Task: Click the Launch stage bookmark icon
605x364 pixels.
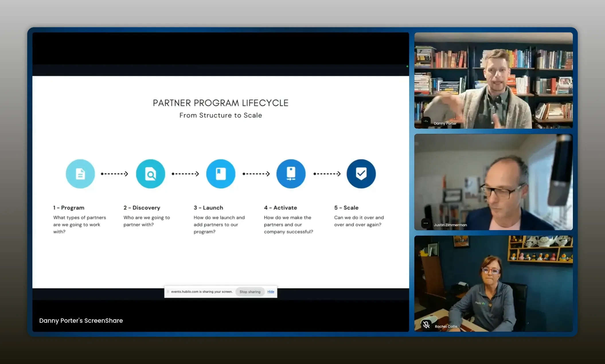Action: point(220,174)
